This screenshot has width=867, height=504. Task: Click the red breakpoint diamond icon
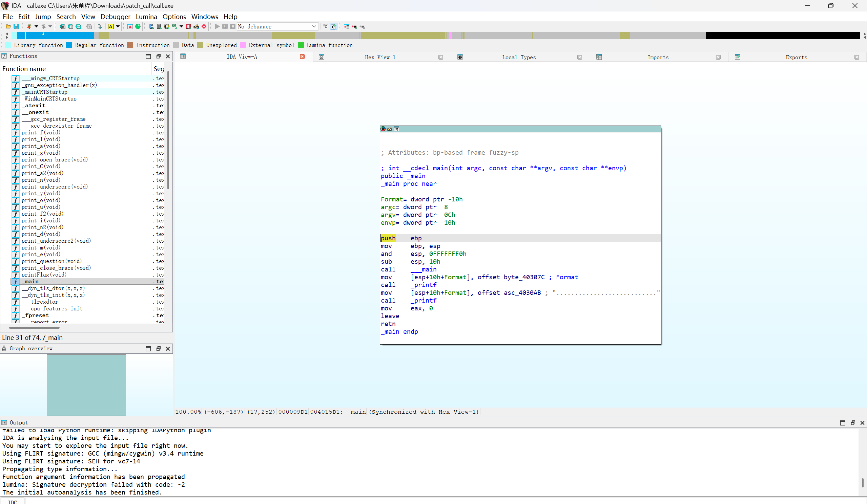click(204, 26)
